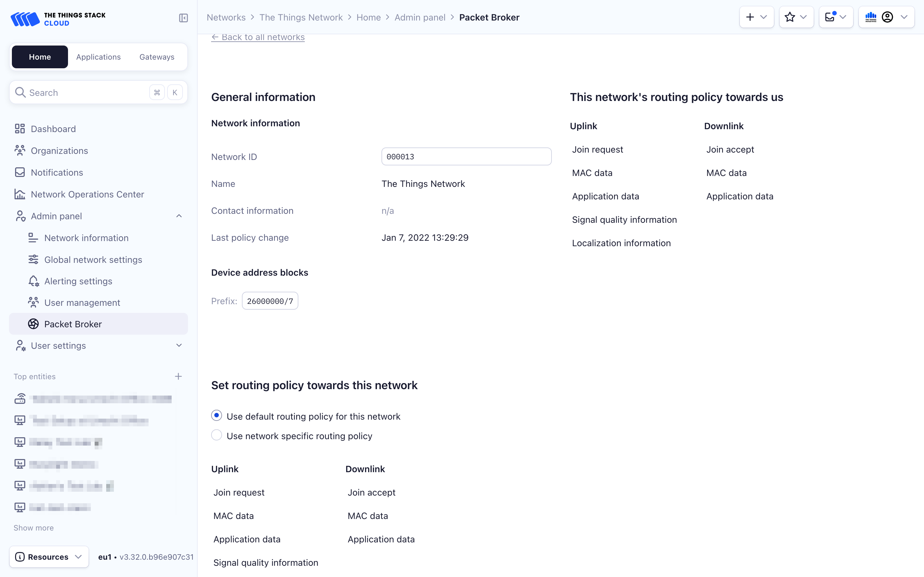Collapse the sidebar panel
The width and height of the screenshot is (924, 577).
183,18
